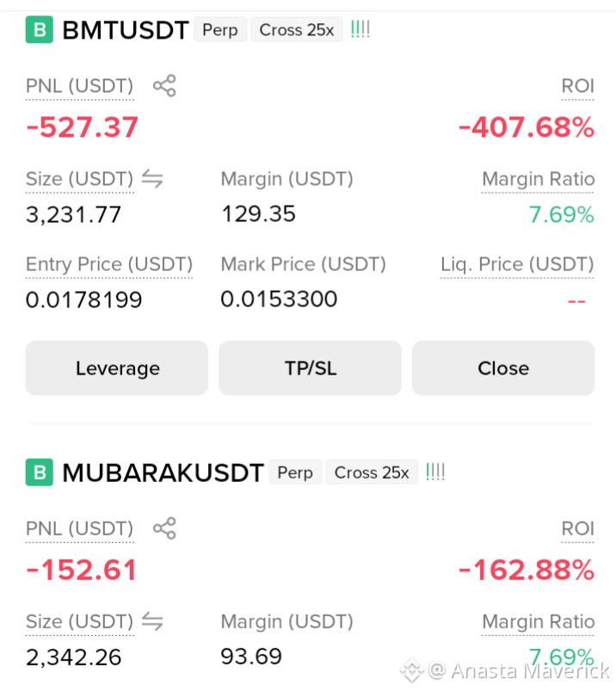616x692 pixels.
Task: Open BMTUSDT symbol title
Action: pos(126,30)
